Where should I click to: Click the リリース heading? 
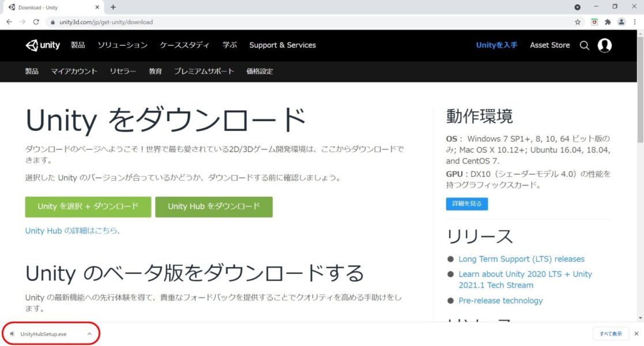479,236
